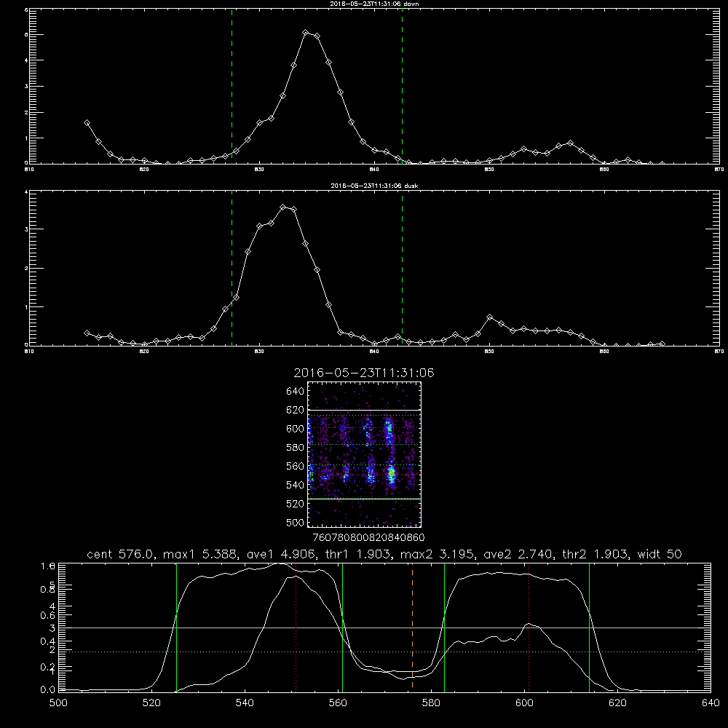
Task: Click the 620 y-axis label of spectrogram image
Action: [296, 410]
